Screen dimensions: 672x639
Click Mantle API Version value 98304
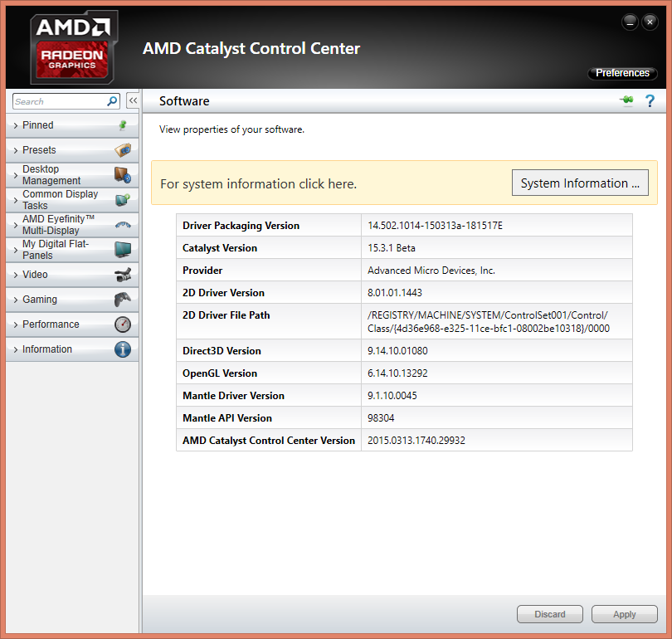point(381,418)
